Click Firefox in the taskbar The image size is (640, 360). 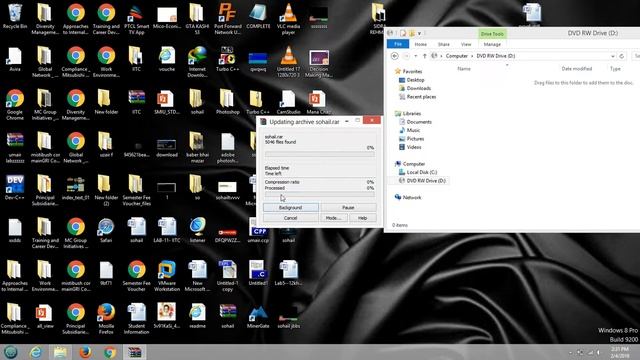coord(85,352)
